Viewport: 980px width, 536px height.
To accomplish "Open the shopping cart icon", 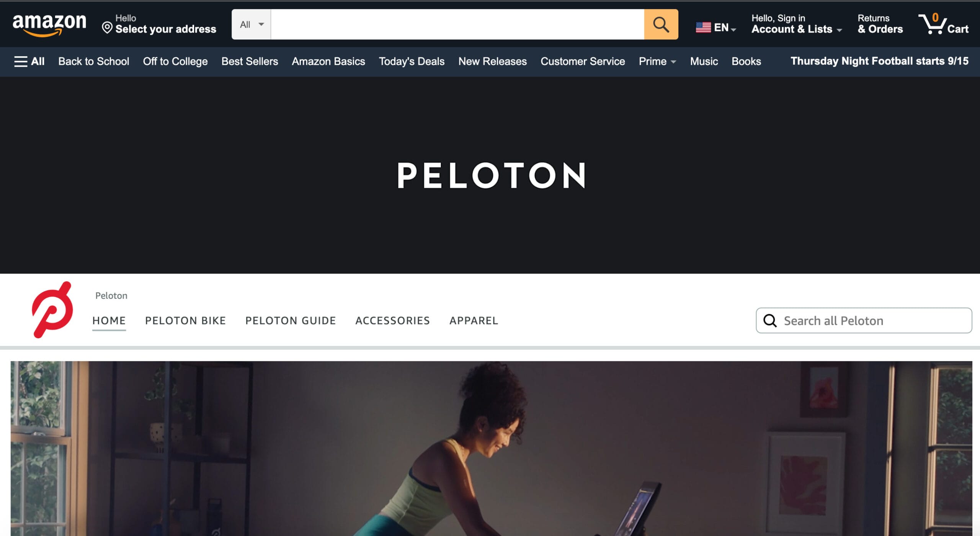I will click(x=943, y=24).
